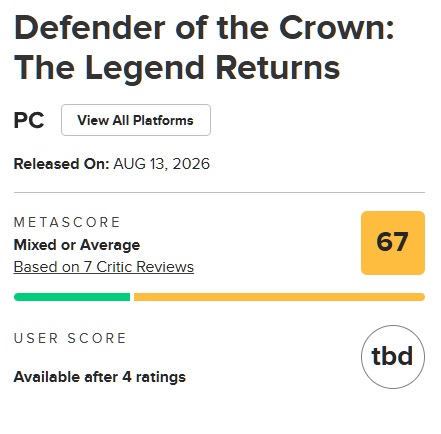Screen dimensions: 441x434
Task: Click the Mixed or Average rating text
Action: click(77, 245)
